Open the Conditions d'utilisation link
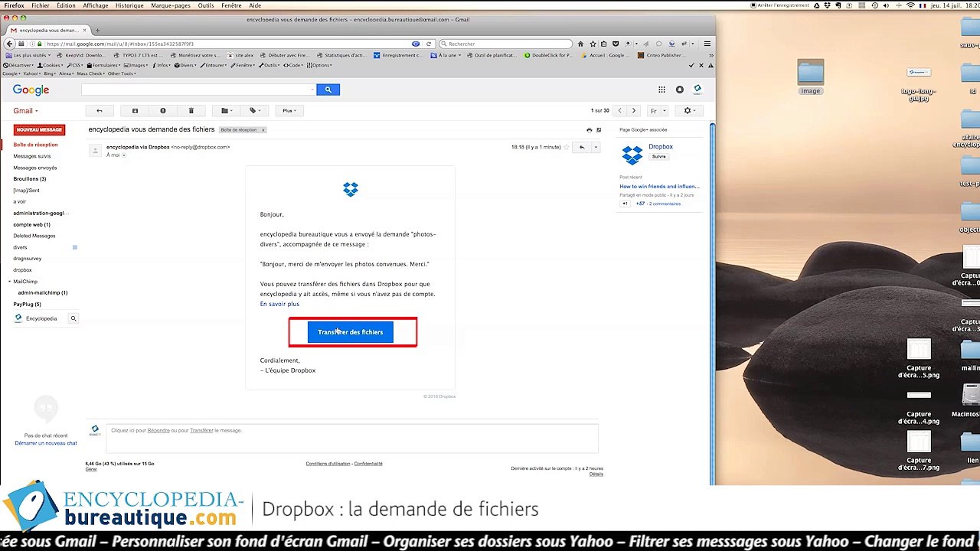The height and width of the screenshot is (551, 980). (328, 464)
